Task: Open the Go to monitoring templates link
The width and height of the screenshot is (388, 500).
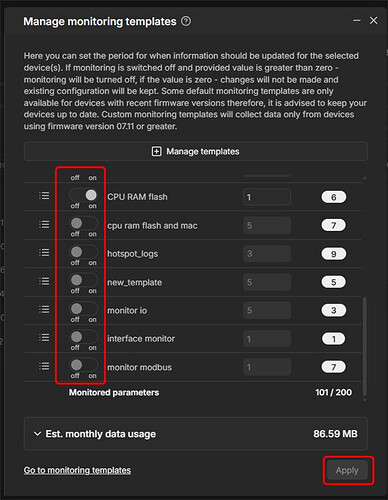Action: click(x=77, y=470)
